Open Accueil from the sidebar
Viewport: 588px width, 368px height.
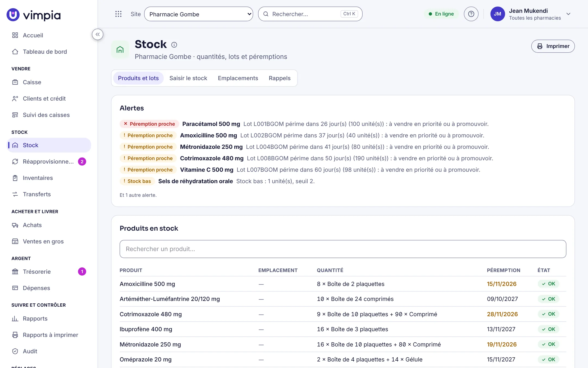click(49, 35)
